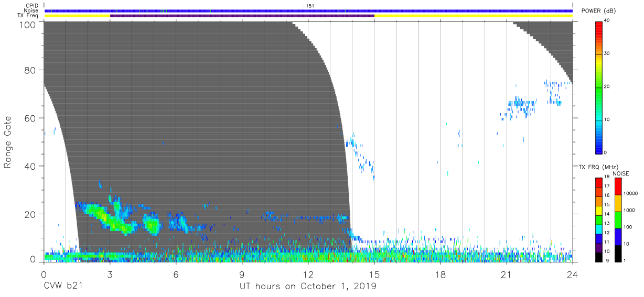Screen dimensions: 644x297
Task: Click the 100 tick on the Range Gate axis
Action: tap(27, 24)
